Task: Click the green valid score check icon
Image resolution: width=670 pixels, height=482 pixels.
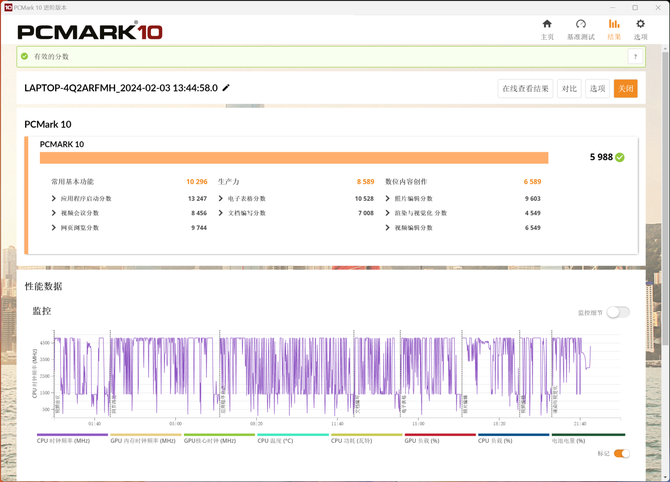Action: [25, 56]
